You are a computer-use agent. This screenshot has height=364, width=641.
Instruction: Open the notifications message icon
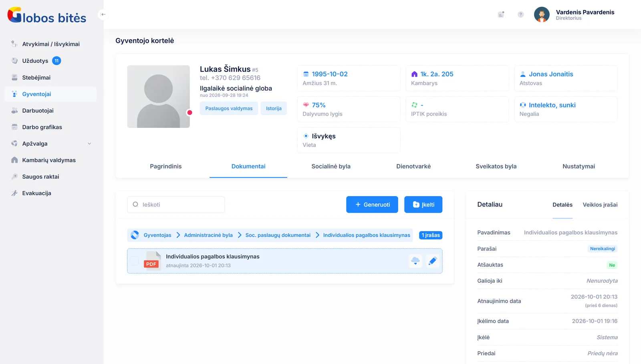pyautogui.click(x=501, y=14)
